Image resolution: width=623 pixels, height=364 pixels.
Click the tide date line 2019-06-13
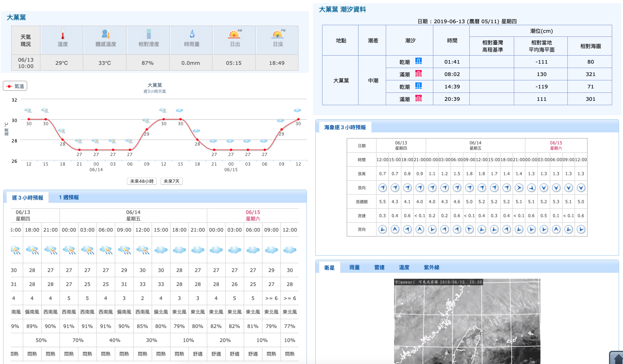pos(467,22)
